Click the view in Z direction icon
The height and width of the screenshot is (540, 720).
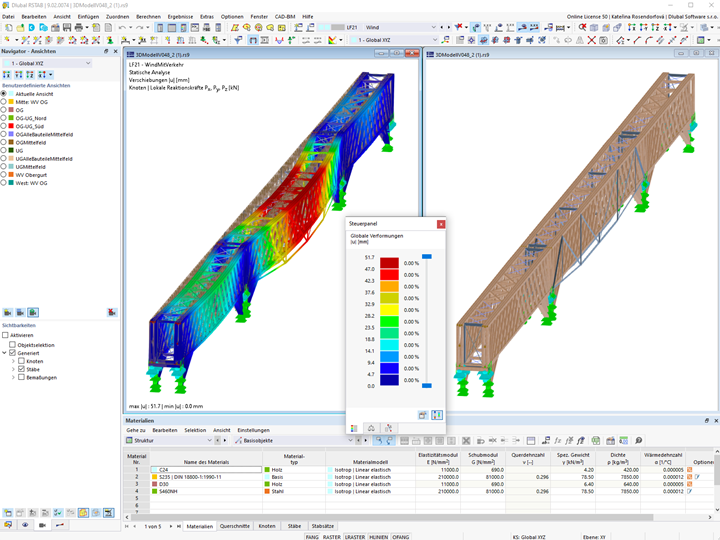pyautogui.click(x=655, y=28)
